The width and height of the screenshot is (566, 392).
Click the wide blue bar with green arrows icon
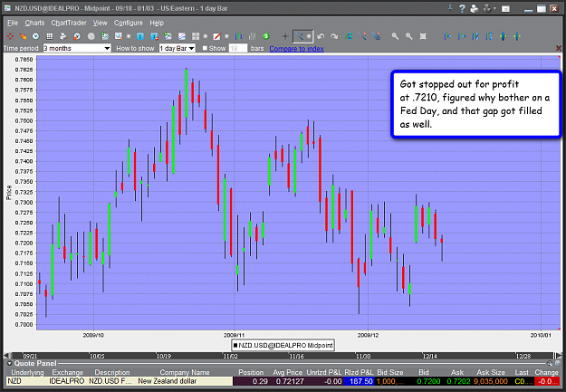tap(503, 36)
